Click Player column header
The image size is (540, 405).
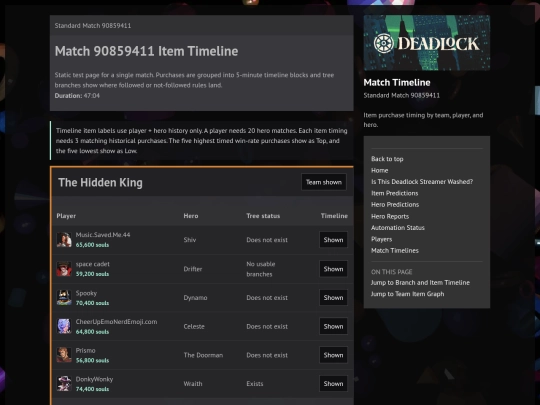[66, 216]
